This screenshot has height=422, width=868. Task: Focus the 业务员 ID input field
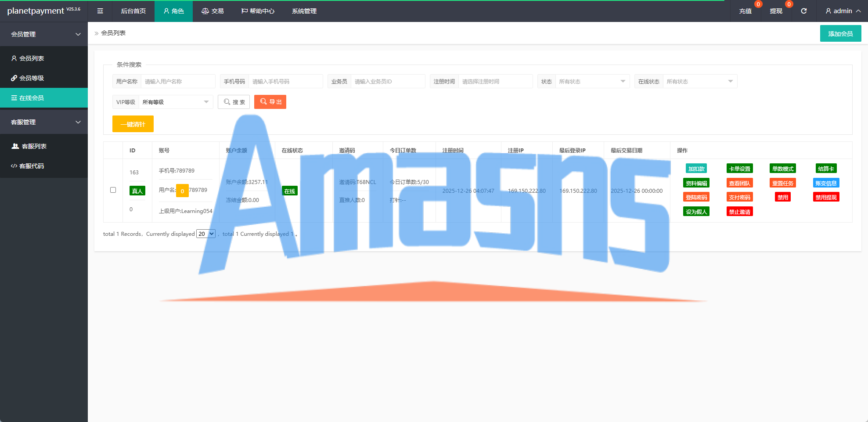coord(388,82)
